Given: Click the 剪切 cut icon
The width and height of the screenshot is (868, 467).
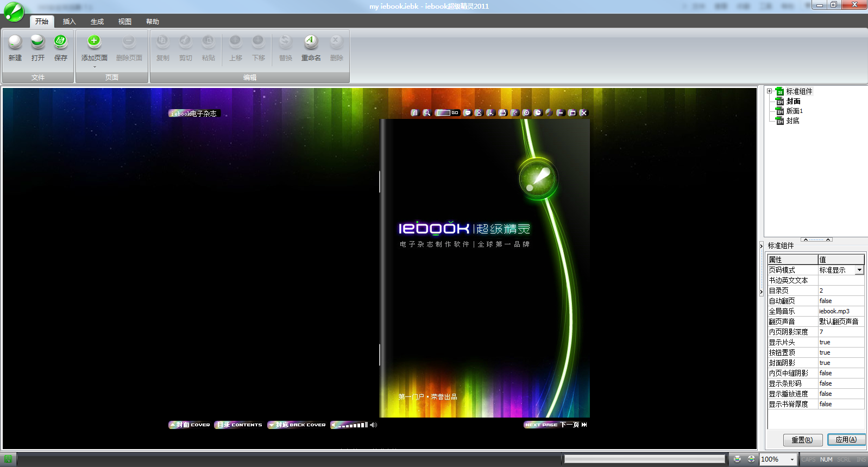Looking at the screenshot, I should point(185,41).
